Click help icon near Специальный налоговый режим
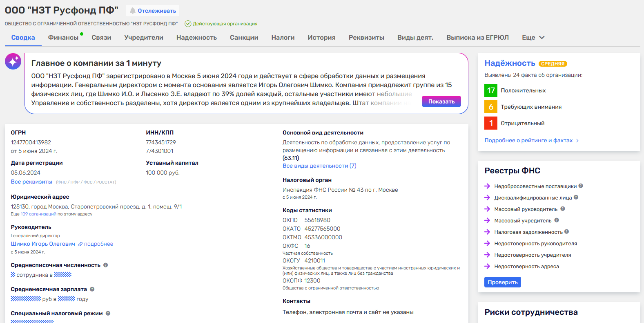Viewport: 644px width, 323px height. click(108, 313)
